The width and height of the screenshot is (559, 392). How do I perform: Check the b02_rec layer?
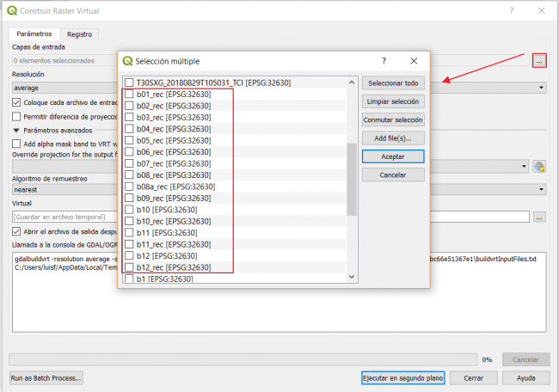(129, 106)
